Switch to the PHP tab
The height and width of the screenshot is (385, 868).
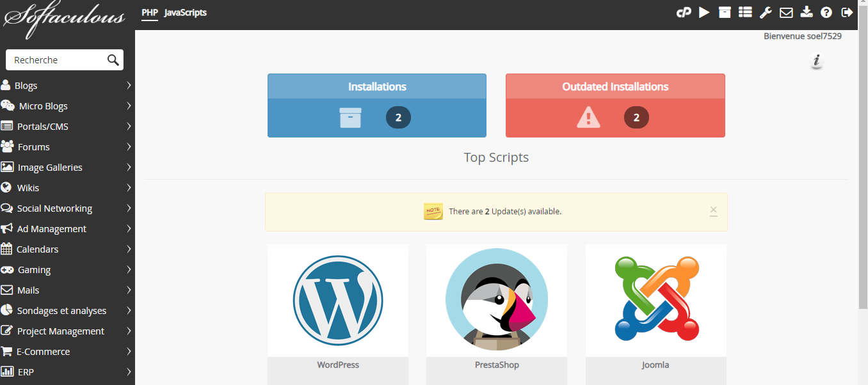(150, 13)
